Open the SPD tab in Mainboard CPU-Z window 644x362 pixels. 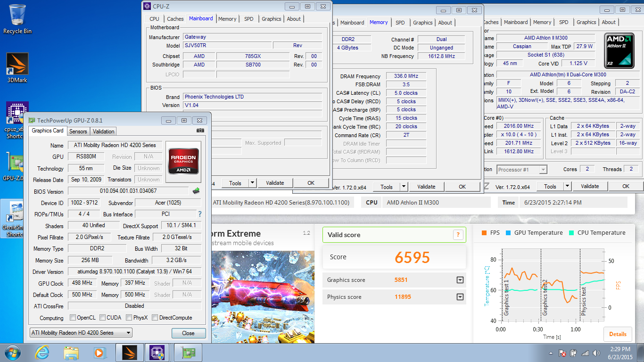tap(248, 19)
